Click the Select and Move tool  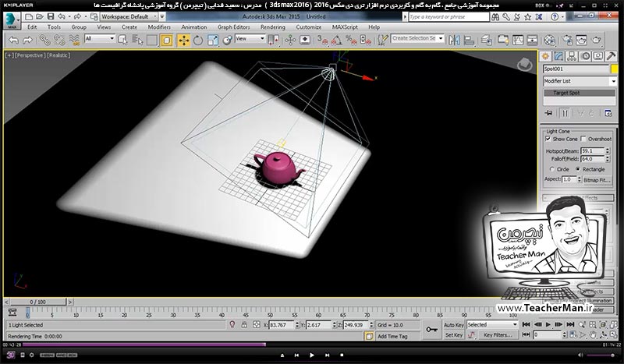[183, 41]
